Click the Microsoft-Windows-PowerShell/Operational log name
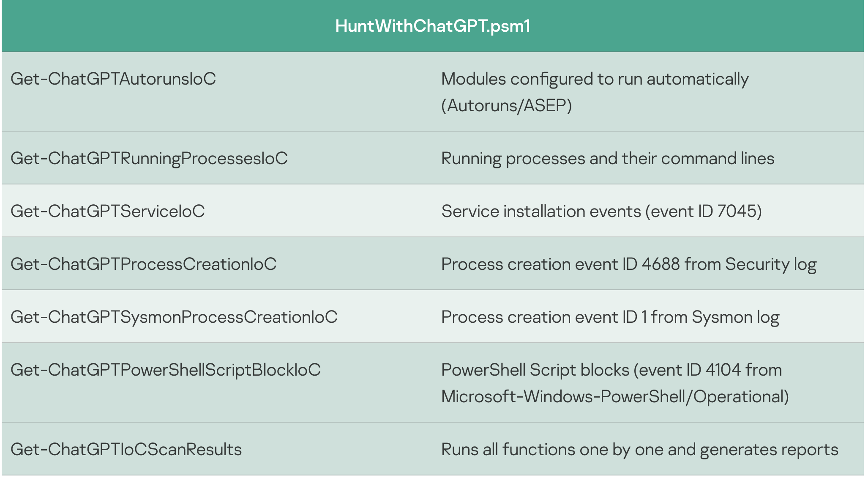 pyautogui.click(x=615, y=397)
